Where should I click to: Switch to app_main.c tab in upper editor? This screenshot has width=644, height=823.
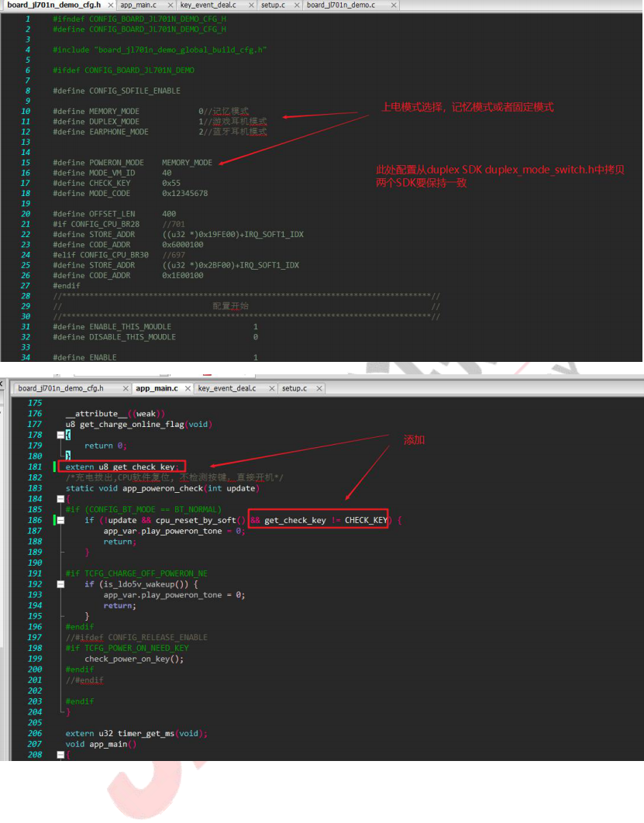pos(138,5)
